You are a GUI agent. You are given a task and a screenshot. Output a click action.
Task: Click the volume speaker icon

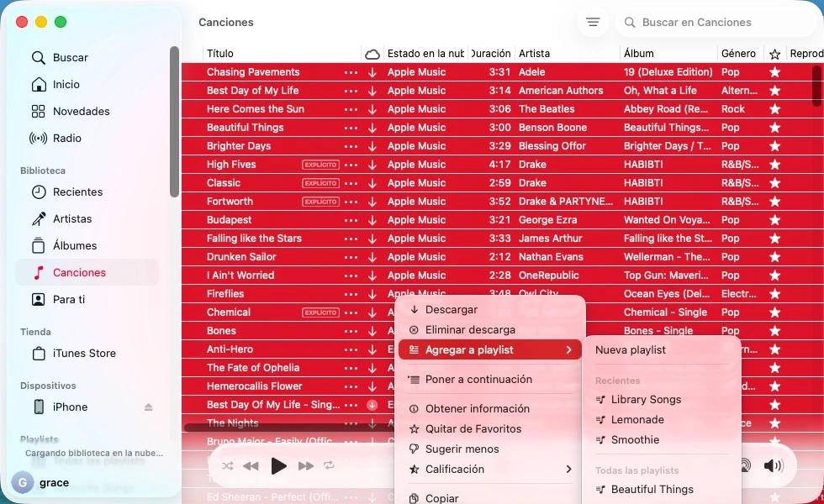click(x=773, y=465)
